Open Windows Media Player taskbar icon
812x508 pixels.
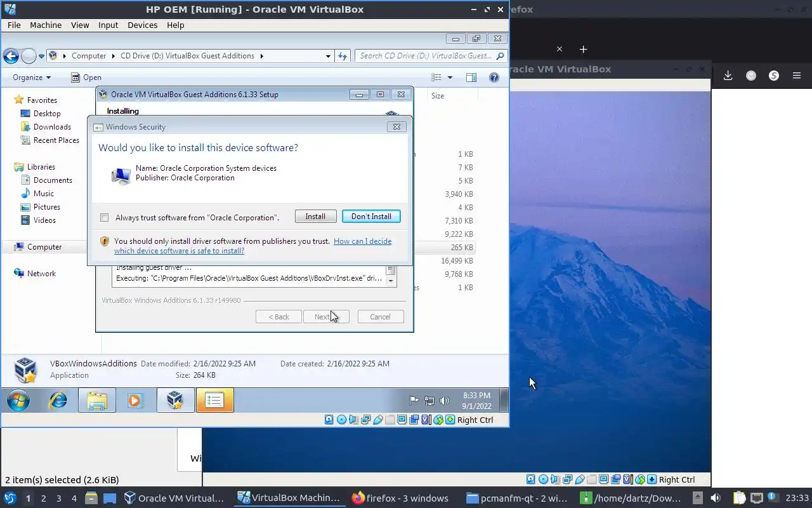(134, 401)
